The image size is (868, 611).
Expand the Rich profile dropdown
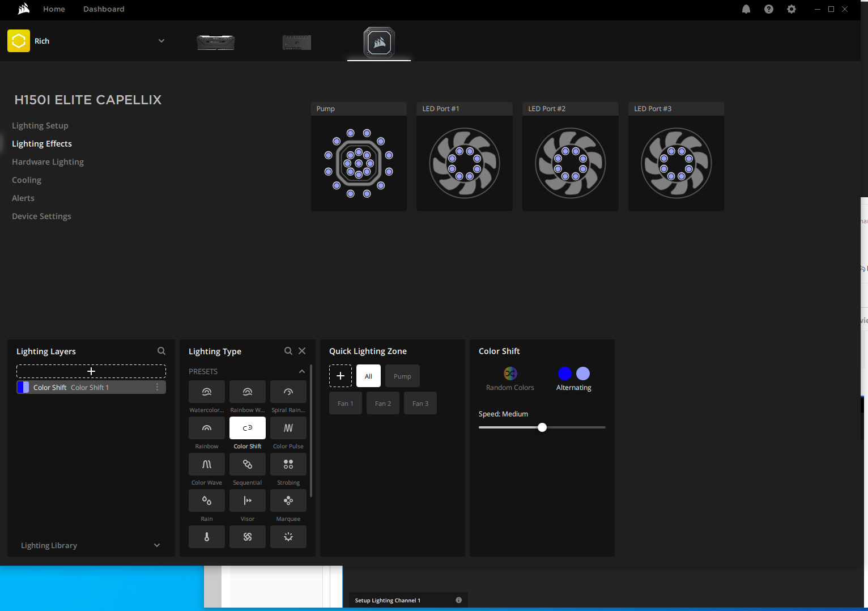[161, 41]
